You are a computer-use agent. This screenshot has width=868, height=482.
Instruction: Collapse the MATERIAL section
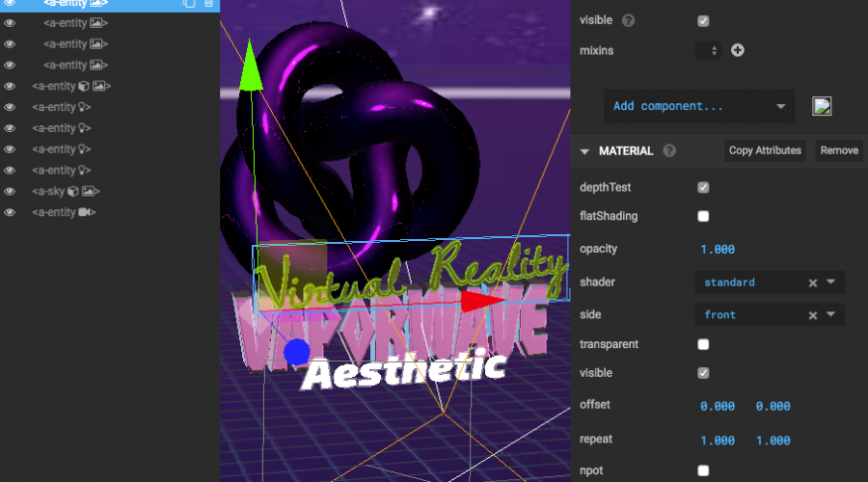click(584, 151)
